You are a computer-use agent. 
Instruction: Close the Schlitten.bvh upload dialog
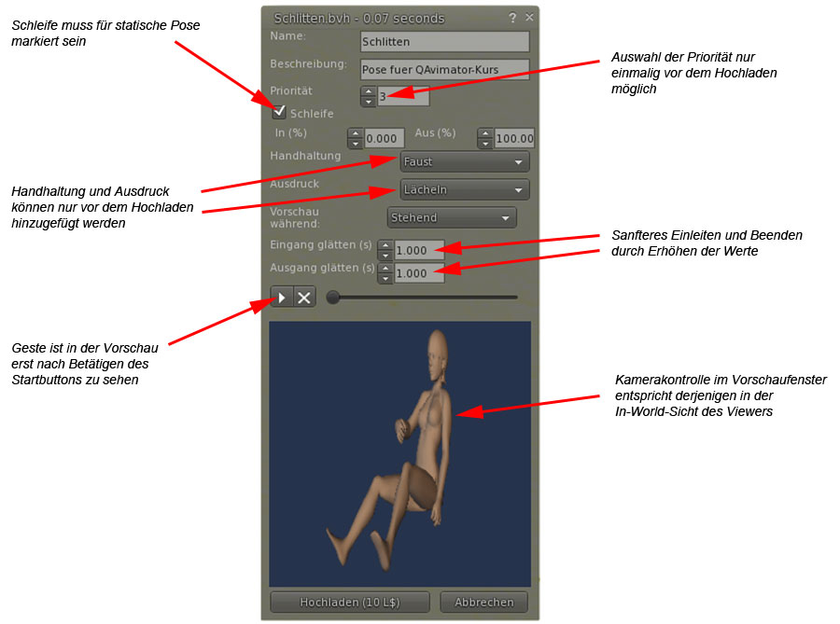[529, 18]
